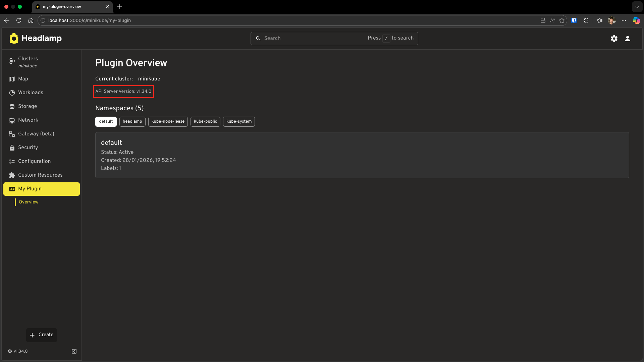Select Overview under My Plugin
The image size is (644, 362).
(28, 202)
